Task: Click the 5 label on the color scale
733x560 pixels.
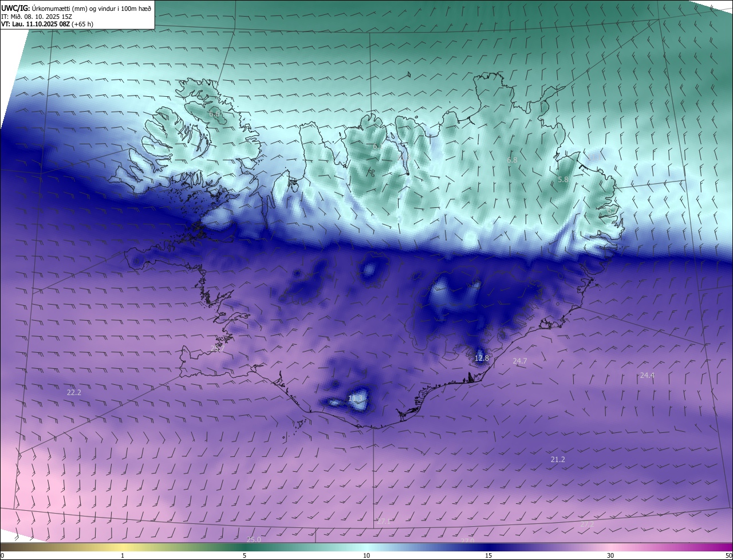Action: [245, 555]
